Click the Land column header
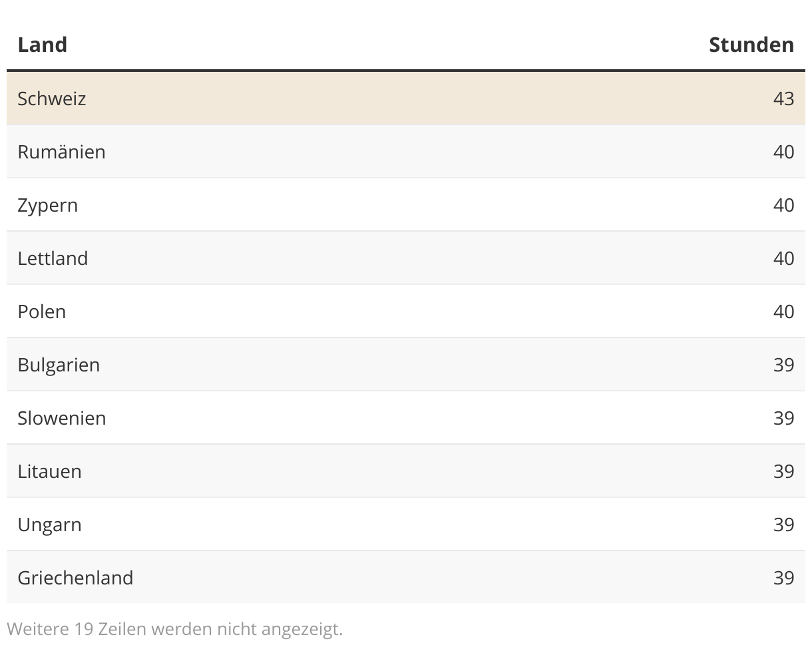The width and height of the screenshot is (812, 647). [x=42, y=45]
